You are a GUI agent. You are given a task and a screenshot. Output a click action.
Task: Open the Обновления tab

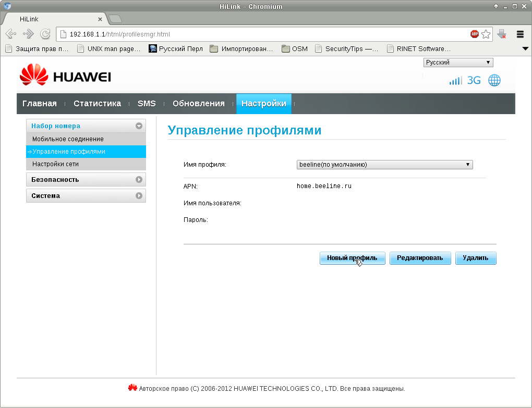(199, 104)
